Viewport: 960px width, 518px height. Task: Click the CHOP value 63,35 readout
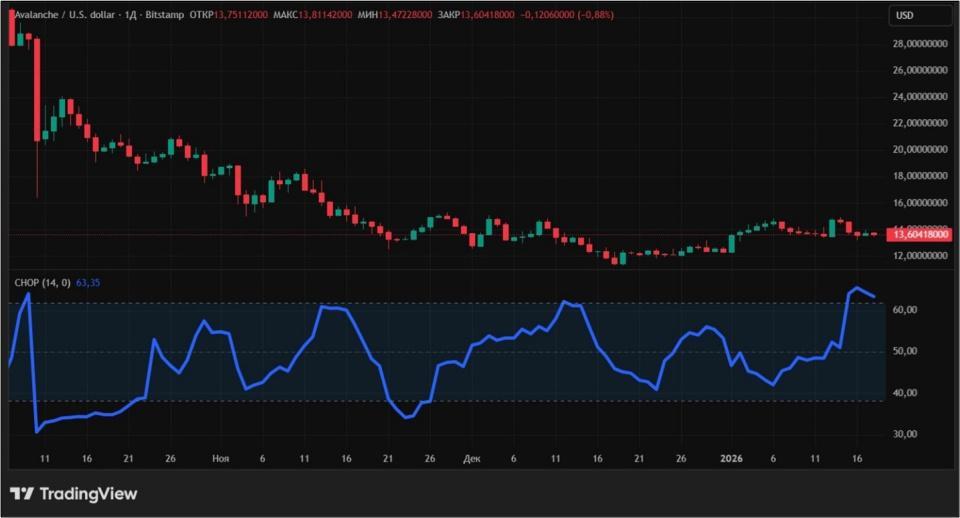tap(89, 283)
